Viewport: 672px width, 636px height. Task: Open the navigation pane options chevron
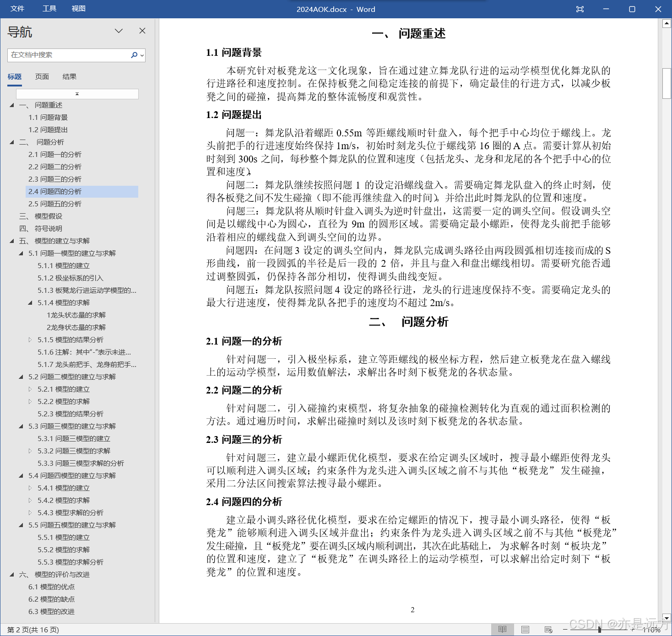(119, 31)
